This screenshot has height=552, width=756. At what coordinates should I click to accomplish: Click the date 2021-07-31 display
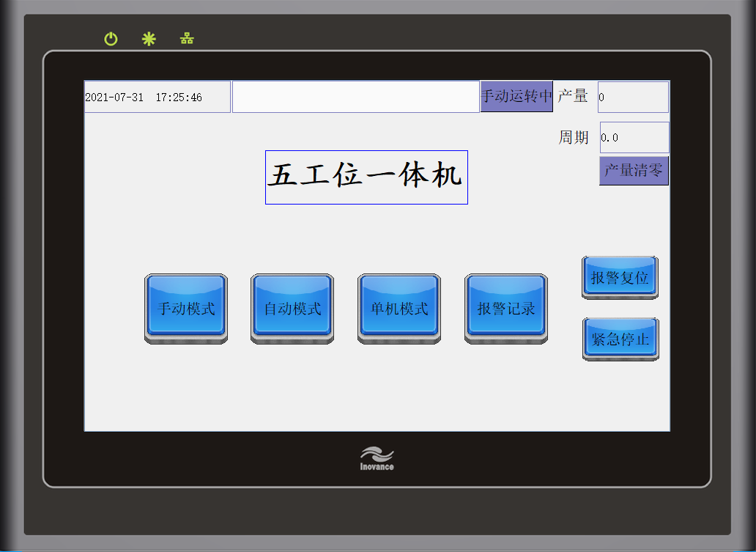click(114, 97)
